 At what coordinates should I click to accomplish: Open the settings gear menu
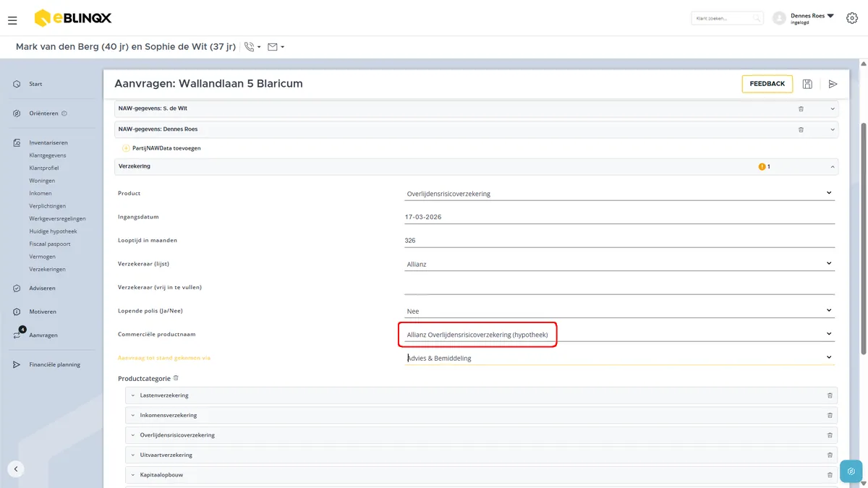point(851,18)
